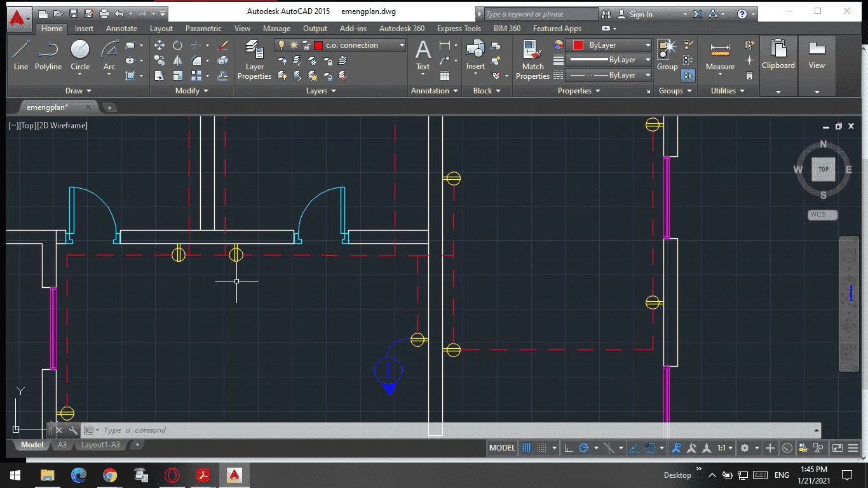Open the lineweight ByLayer dropdown
The height and width of the screenshot is (488, 868).
[x=609, y=60]
